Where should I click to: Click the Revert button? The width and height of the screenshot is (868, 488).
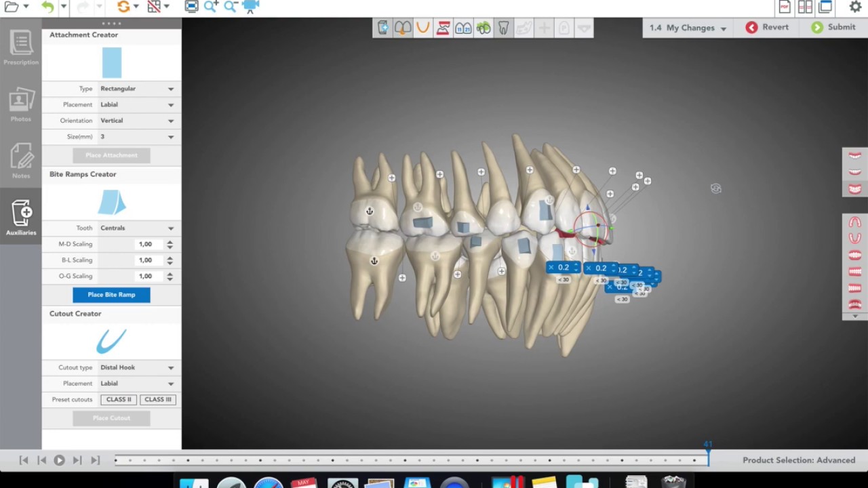768,27
